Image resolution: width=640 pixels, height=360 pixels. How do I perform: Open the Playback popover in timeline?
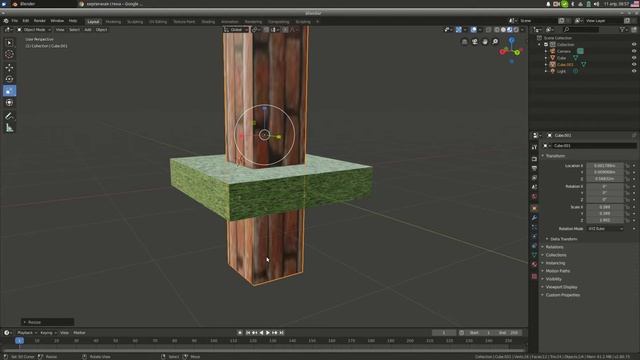(27, 333)
